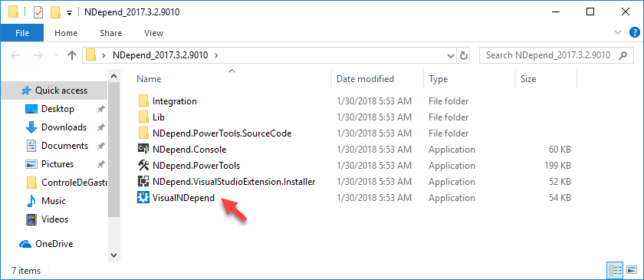Open the View ribbon tab
The image size is (644, 280).
click(x=153, y=33)
